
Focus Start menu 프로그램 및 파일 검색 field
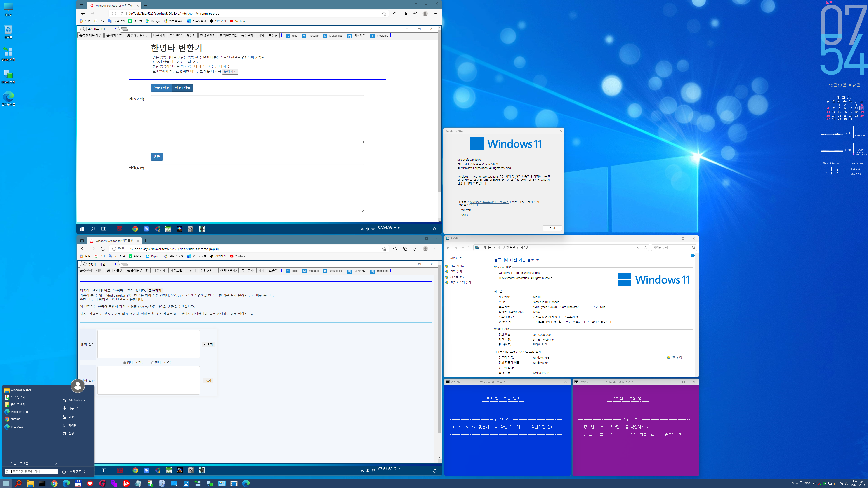coord(32,472)
